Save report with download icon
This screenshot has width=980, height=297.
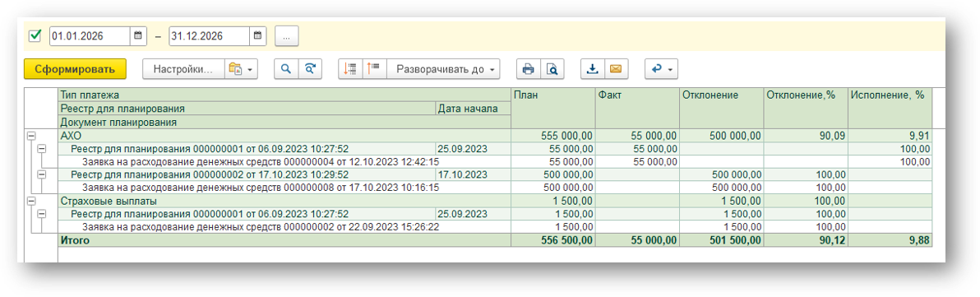[592, 69]
